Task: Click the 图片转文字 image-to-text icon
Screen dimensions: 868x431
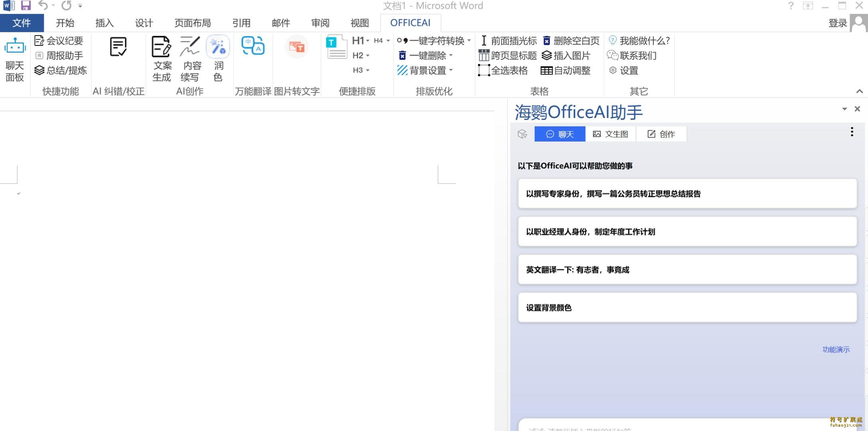Action: (x=297, y=47)
